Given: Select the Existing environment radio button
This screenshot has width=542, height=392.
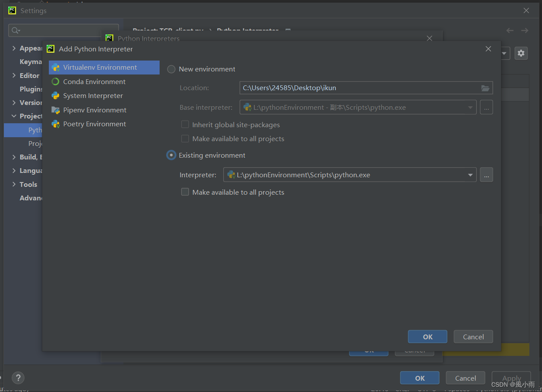Looking at the screenshot, I should 171,155.
